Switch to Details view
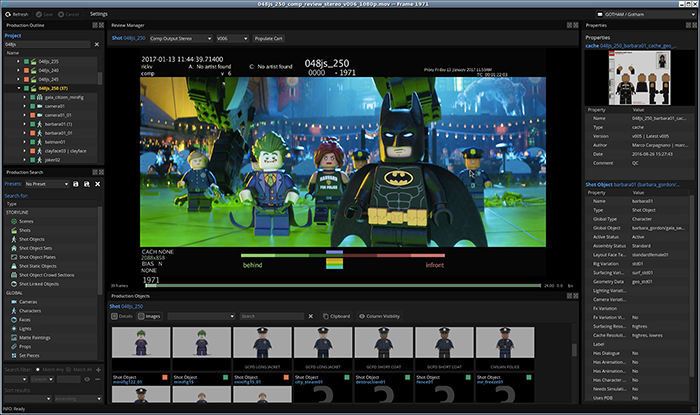 point(122,316)
